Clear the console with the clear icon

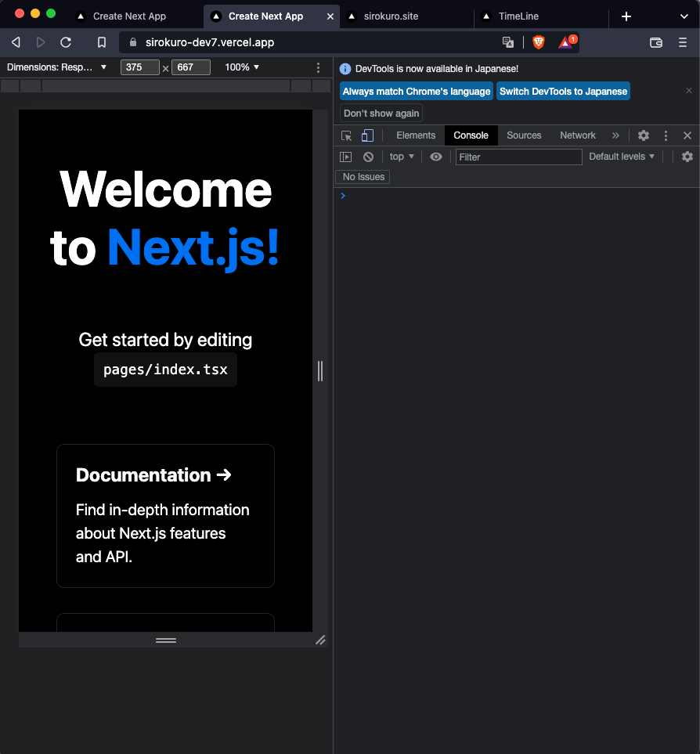point(368,157)
